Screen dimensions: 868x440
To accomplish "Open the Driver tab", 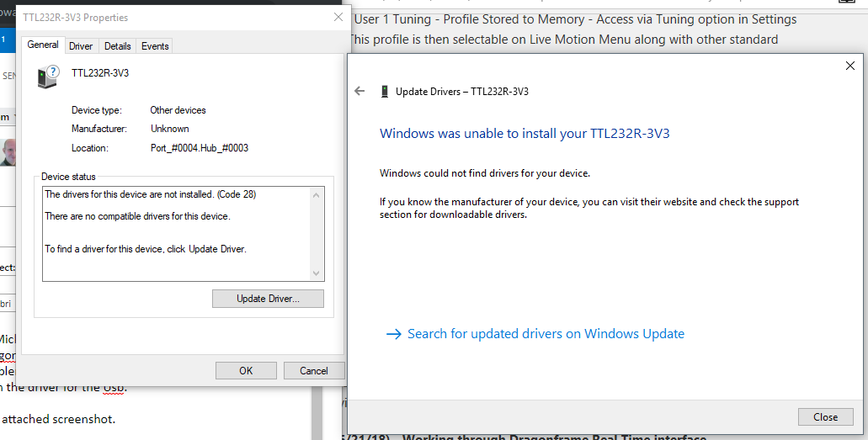I will click(81, 46).
